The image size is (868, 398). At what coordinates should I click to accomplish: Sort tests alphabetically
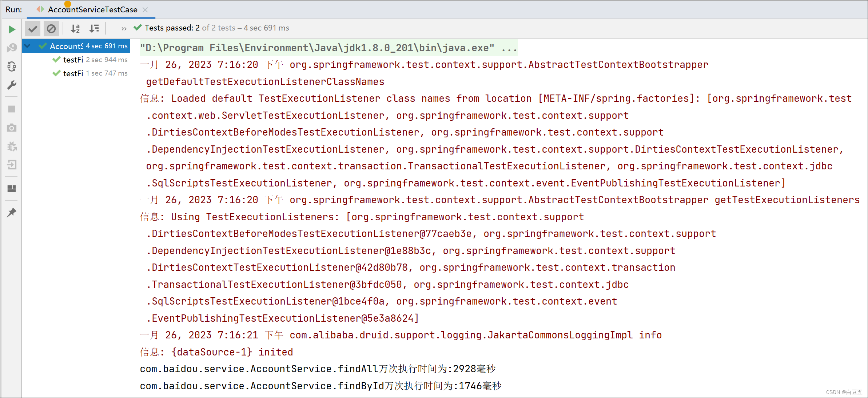[x=75, y=28]
